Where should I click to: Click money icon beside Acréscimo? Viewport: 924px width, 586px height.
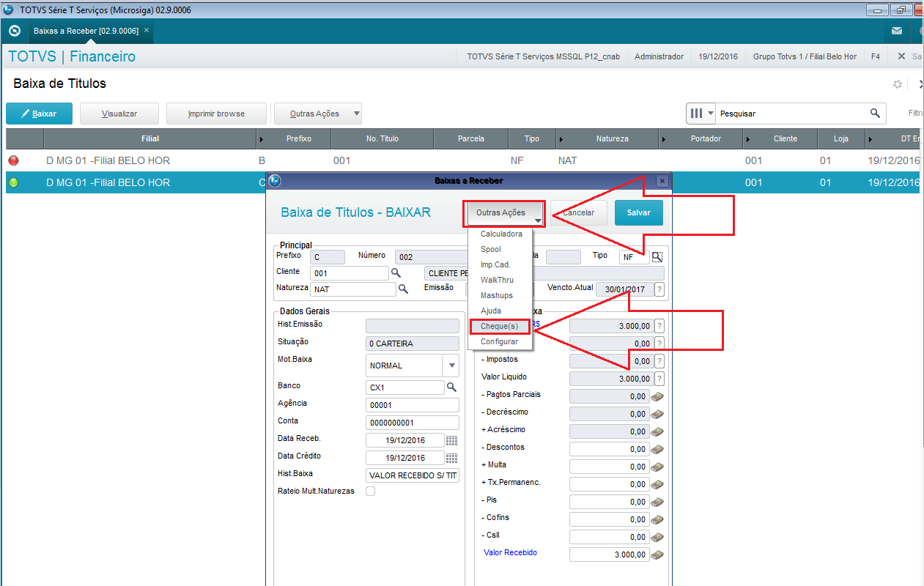point(657,431)
